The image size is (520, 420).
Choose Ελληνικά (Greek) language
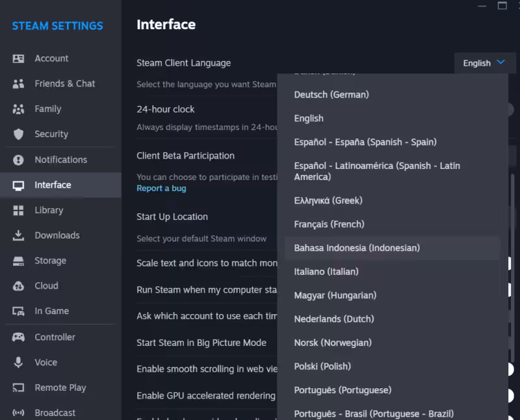pyautogui.click(x=393, y=201)
